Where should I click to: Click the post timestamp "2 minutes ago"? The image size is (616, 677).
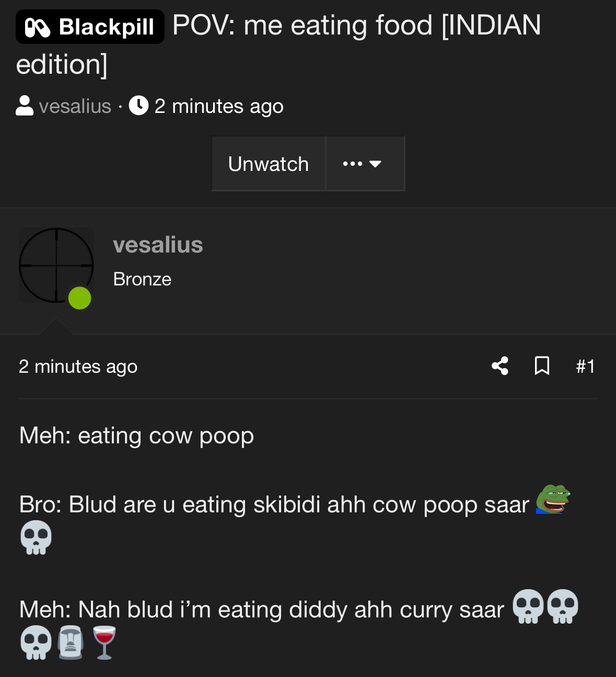pos(78,366)
